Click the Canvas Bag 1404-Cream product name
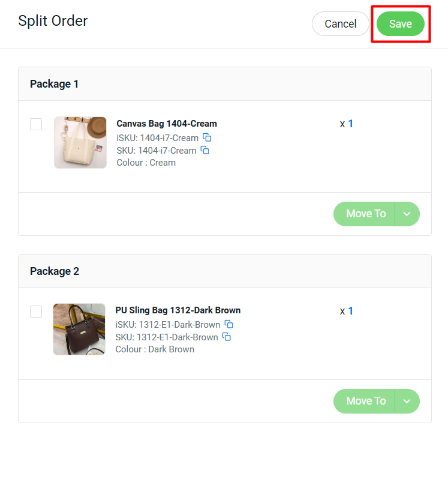 coord(167,124)
